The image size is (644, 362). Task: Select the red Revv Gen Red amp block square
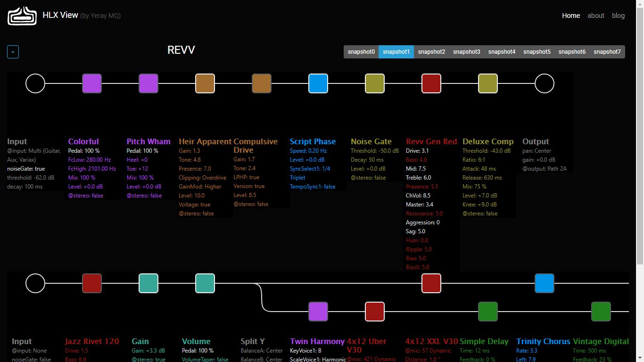tap(431, 83)
